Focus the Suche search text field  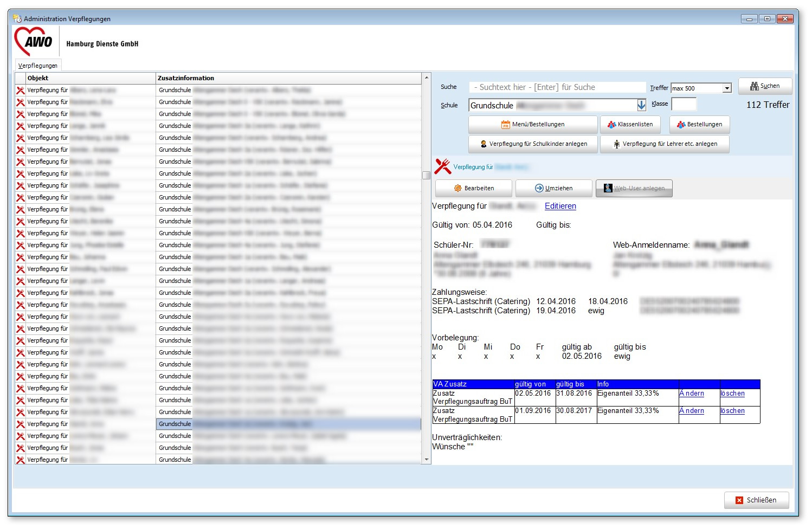[x=557, y=87]
